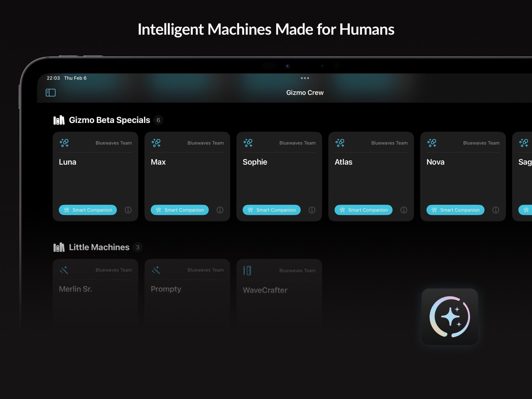Show info for the Luna companion

[x=128, y=210]
